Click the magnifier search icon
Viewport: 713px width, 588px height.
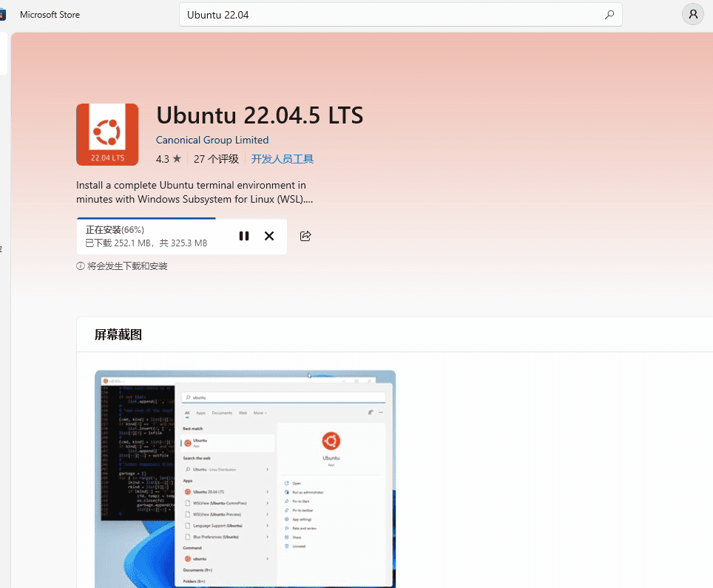click(609, 15)
